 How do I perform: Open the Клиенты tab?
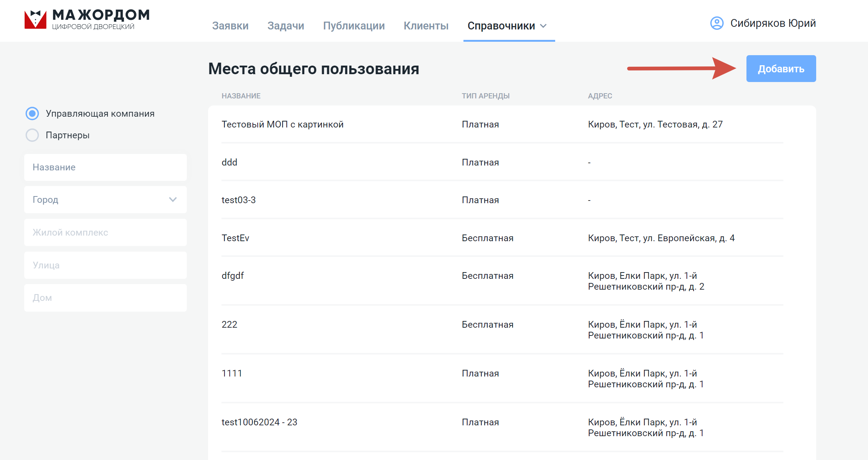[x=426, y=26]
